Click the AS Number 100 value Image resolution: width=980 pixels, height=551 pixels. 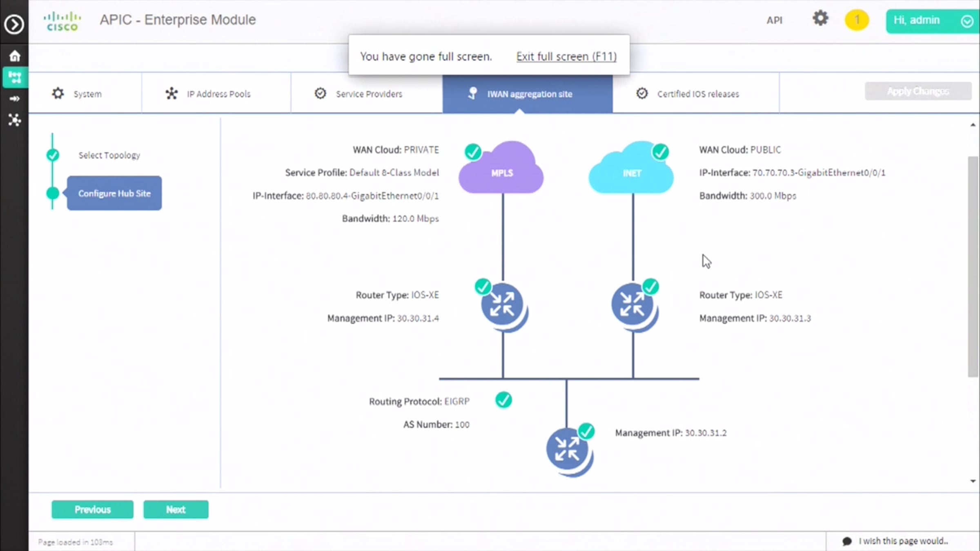462,424
